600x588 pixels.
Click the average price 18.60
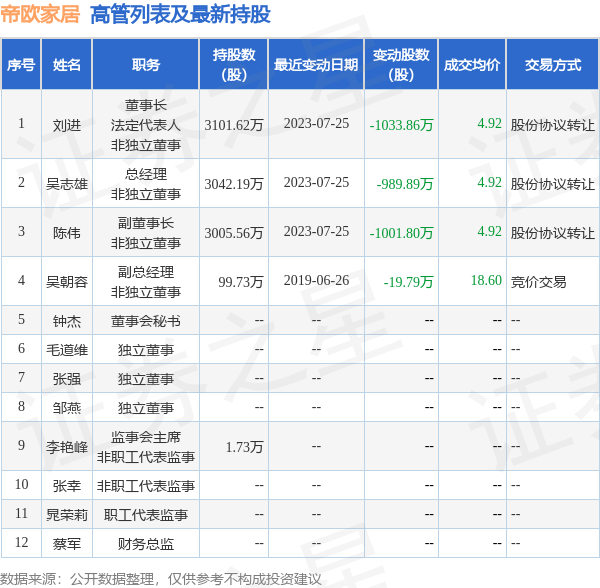486,280
